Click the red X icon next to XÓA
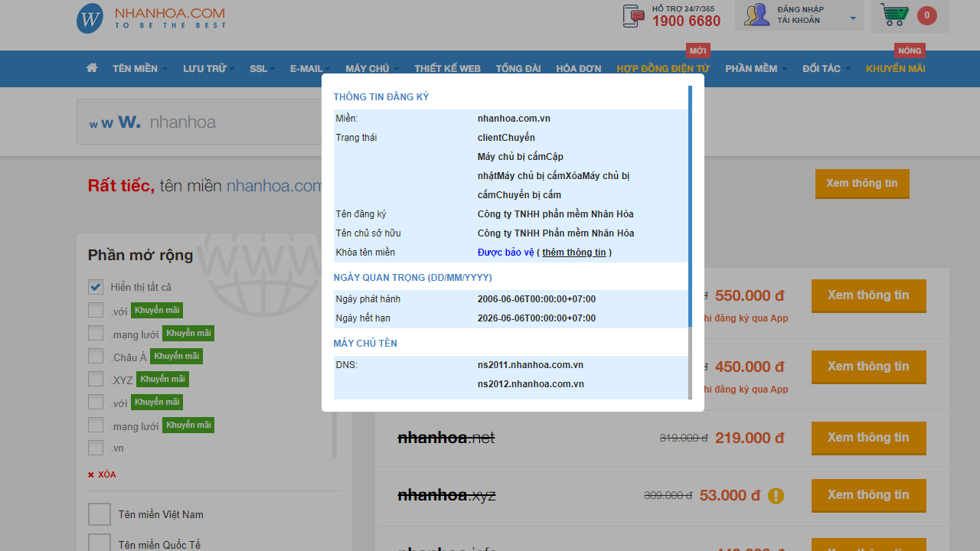The width and height of the screenshot is (980, 551). tap(91, 475)
